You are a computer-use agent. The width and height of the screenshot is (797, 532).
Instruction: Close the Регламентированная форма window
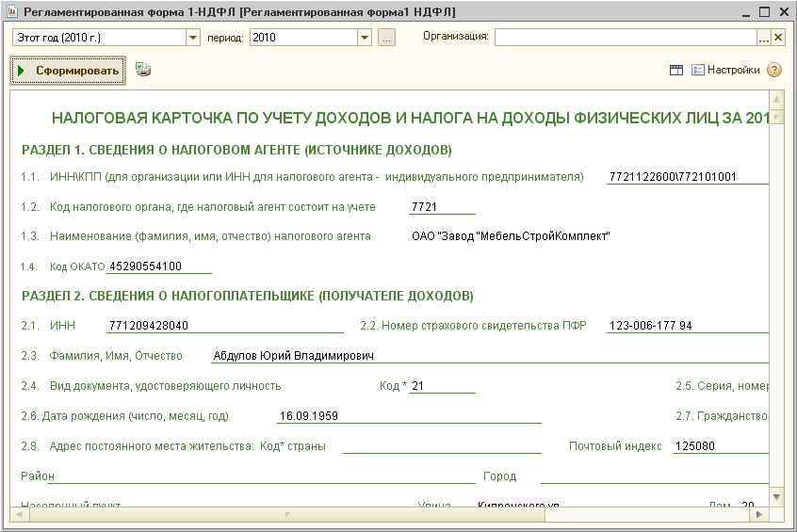(x=784, y=11)
